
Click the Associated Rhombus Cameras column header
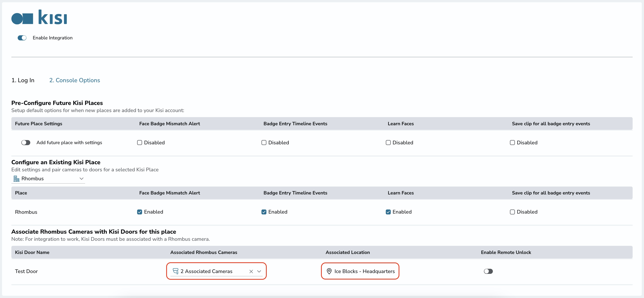(x=204, y=252)
